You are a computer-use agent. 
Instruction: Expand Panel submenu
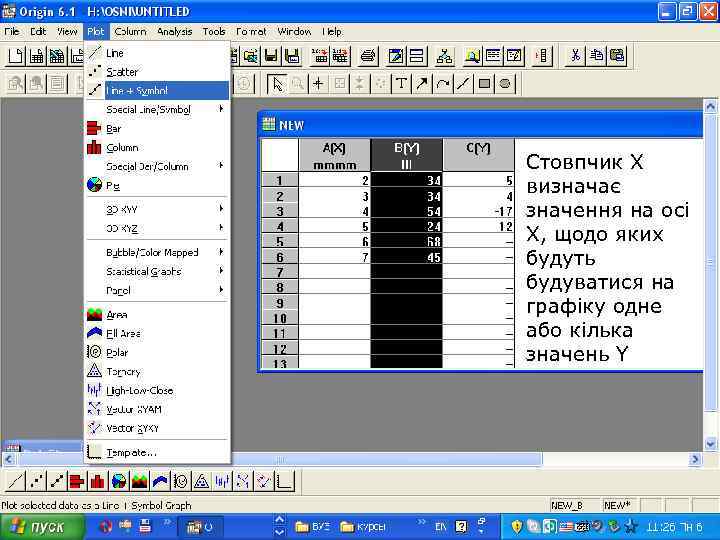point(157,290)
